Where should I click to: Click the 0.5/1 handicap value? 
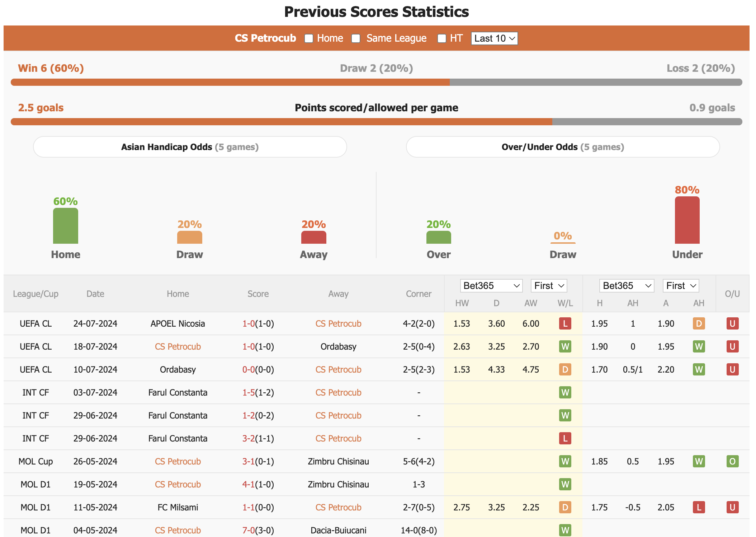(x=633, y=369)
